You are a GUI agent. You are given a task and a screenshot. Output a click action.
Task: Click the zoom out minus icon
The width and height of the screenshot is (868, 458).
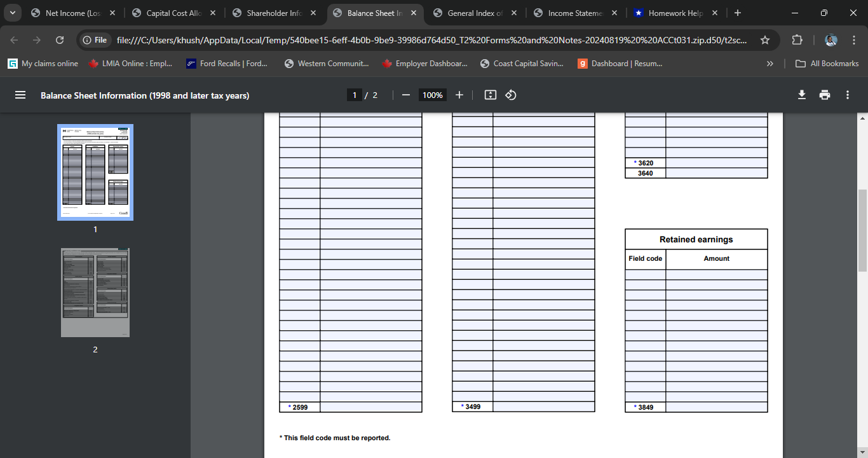[405, 95]
